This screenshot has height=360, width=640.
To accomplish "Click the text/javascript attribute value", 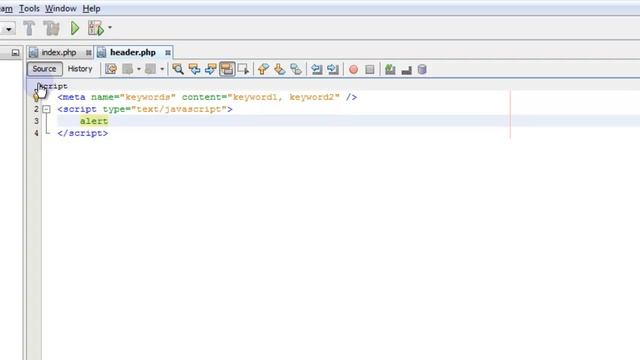I will (179, 109).
